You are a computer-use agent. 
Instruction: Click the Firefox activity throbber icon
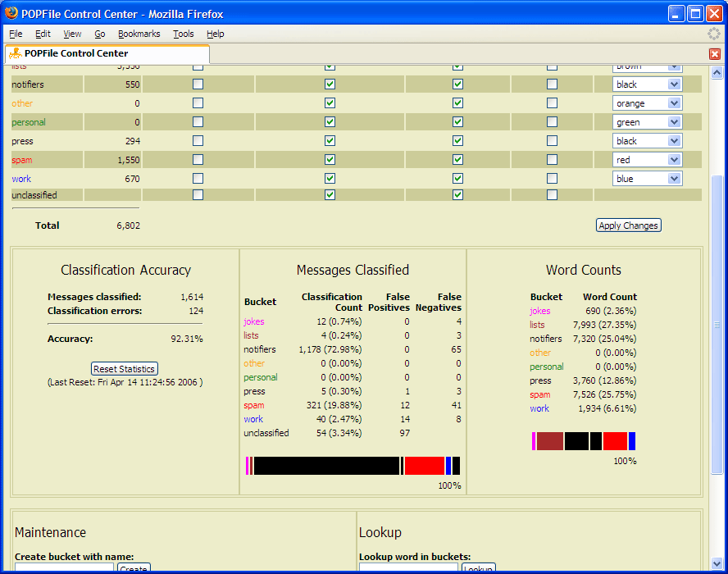713,34
